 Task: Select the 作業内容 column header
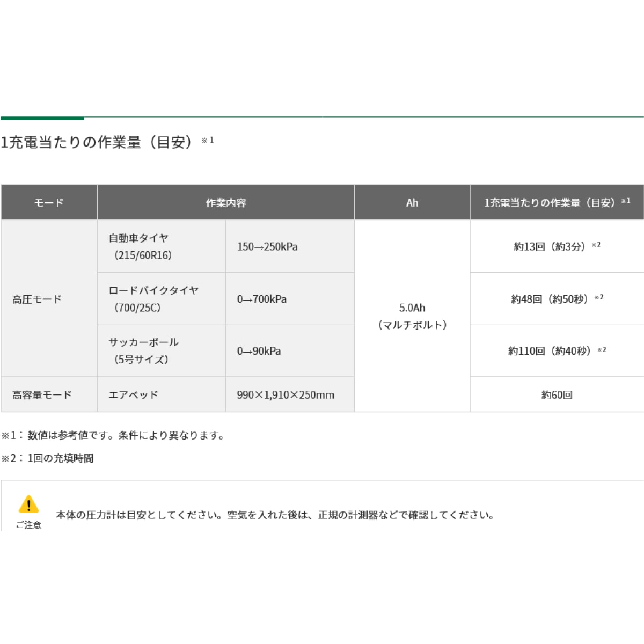coord(225,202)
